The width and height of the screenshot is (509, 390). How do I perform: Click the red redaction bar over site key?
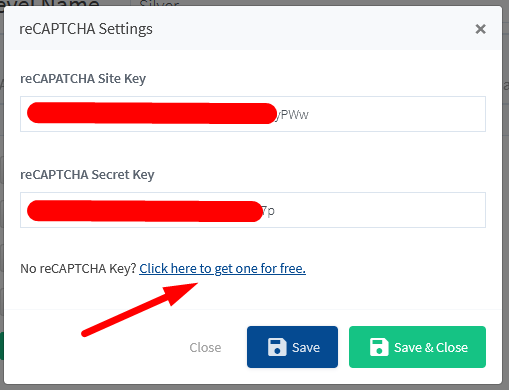coord(152,113)
